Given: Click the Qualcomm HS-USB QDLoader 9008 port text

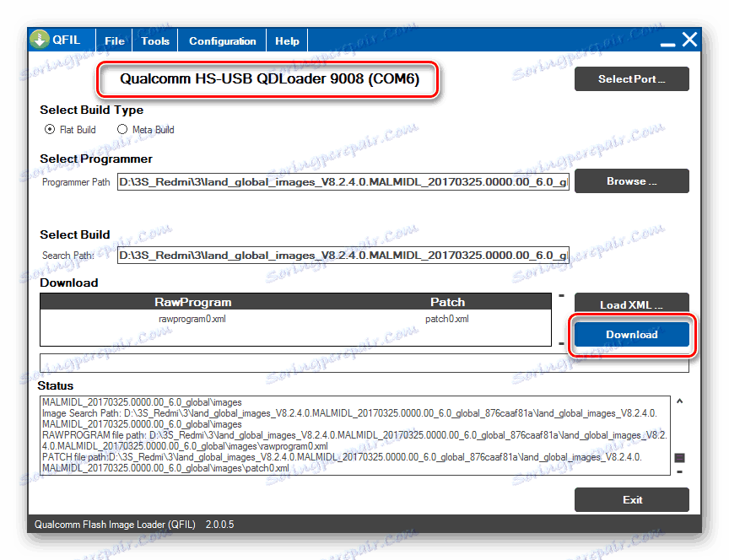Looking at the screenshot, I should tap(269, 78).
